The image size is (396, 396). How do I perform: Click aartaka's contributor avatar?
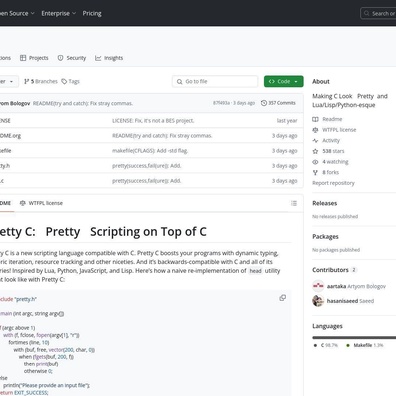(x=318, y=286)
